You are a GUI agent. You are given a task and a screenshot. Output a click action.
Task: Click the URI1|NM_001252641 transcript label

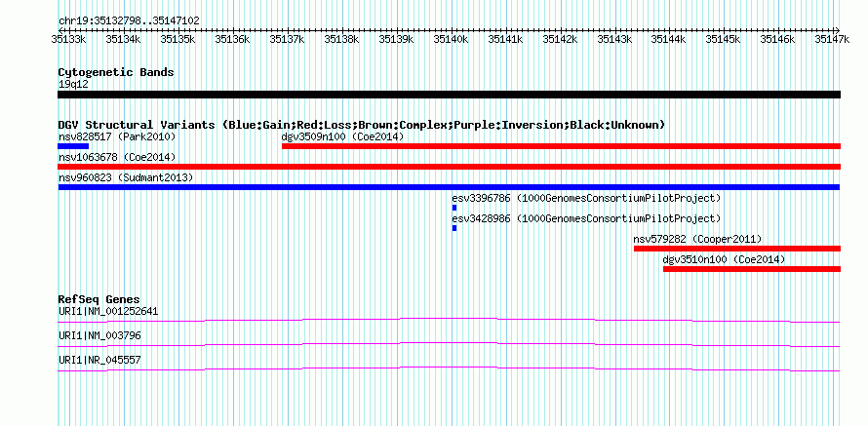click(x=108, y=312)
